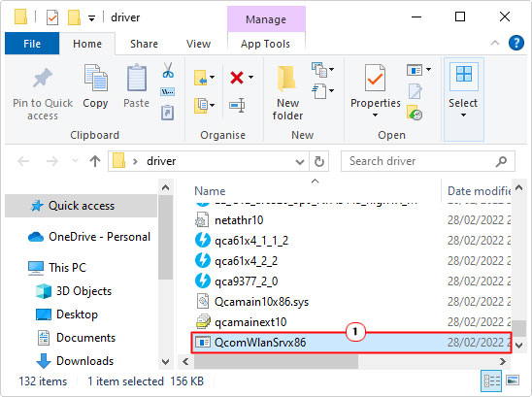Click quick access toolbar Properties checkbox icon
This screenshot has height=397, width=532.
52,17
